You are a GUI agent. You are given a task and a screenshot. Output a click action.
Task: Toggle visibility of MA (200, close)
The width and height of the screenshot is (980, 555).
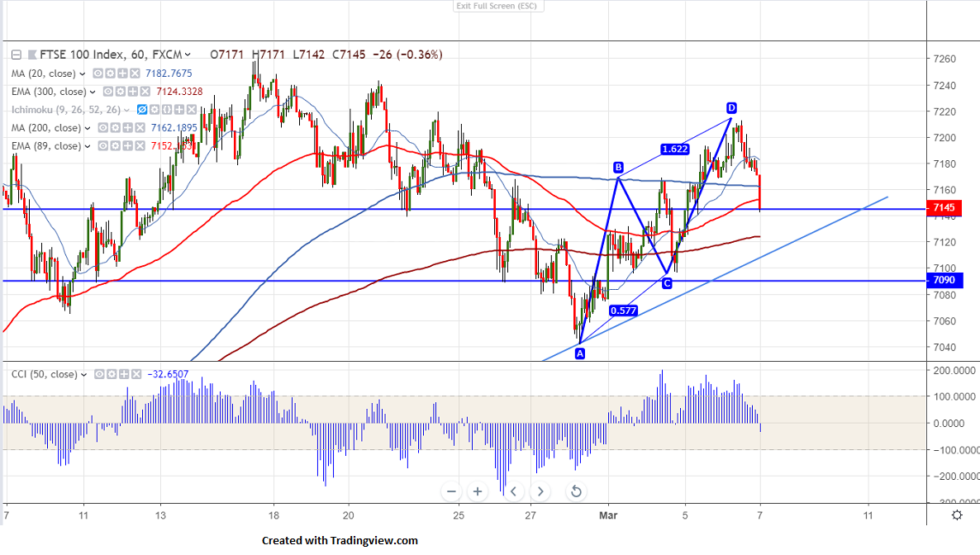tap(102, 128)
